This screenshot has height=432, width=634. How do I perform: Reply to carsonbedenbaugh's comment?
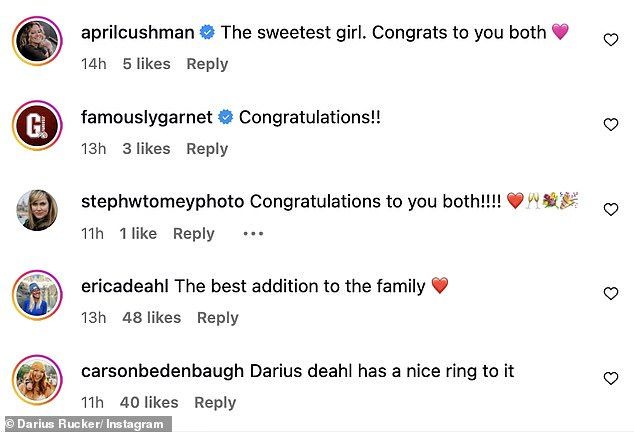click(215, 403)
